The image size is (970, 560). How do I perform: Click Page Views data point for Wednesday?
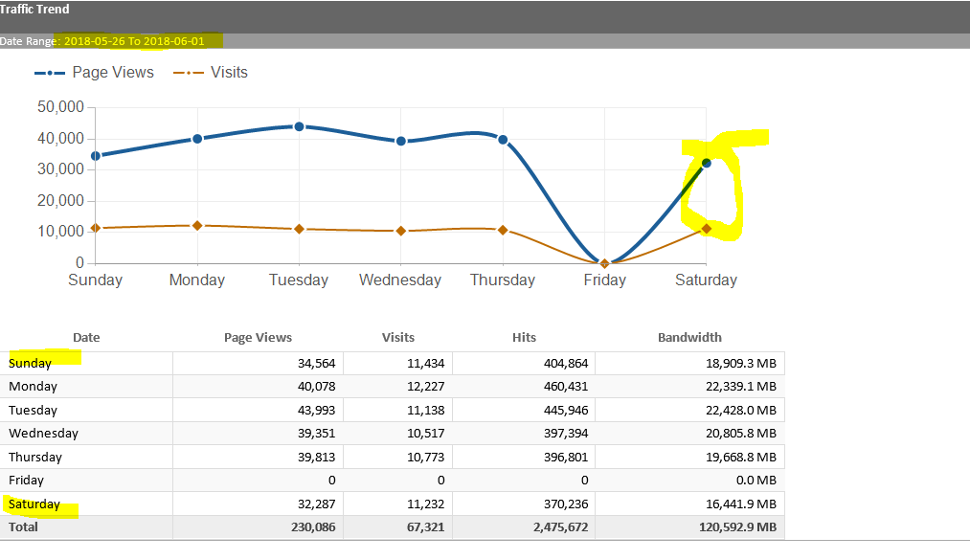pos(400,141)
